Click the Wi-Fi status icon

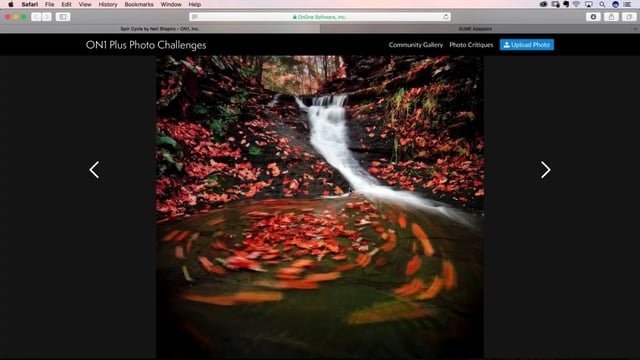point(576,4)
